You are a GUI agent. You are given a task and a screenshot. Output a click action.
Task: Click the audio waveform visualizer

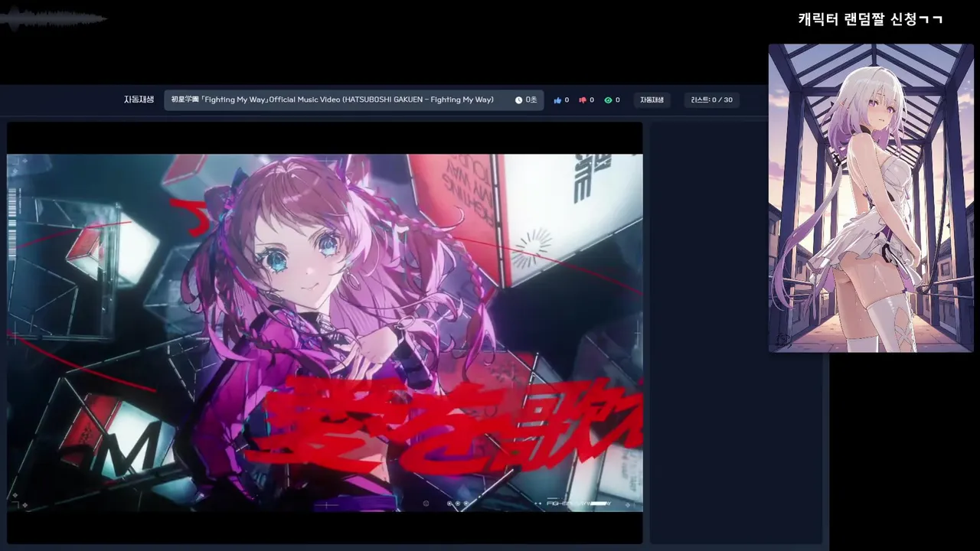pyautogui.click(x=52, y=18)
